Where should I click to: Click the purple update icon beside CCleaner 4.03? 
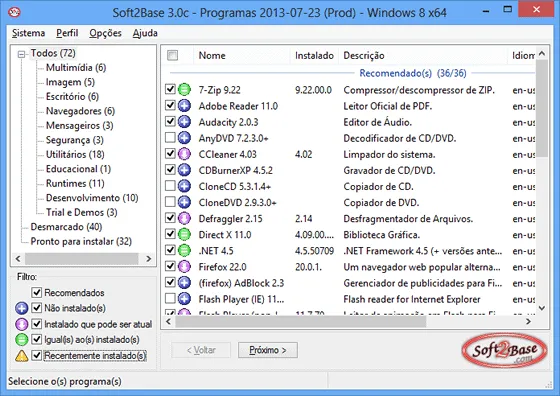click(x=184, y=154)
